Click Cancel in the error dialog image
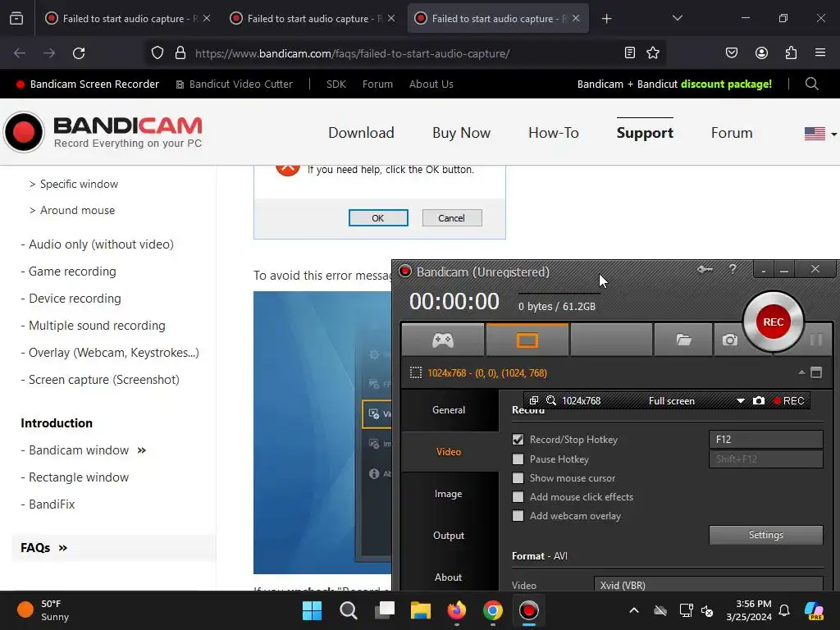The image size is (840, 630). (452, 218)
